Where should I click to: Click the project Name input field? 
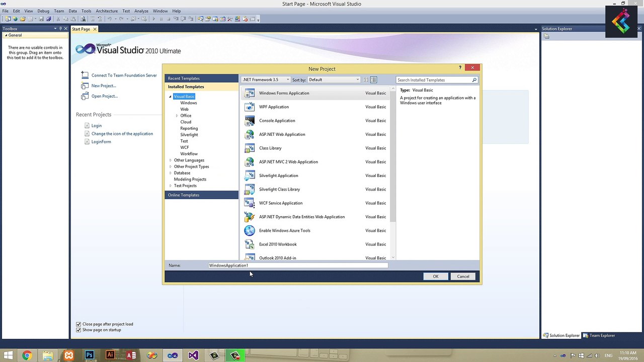298,265
